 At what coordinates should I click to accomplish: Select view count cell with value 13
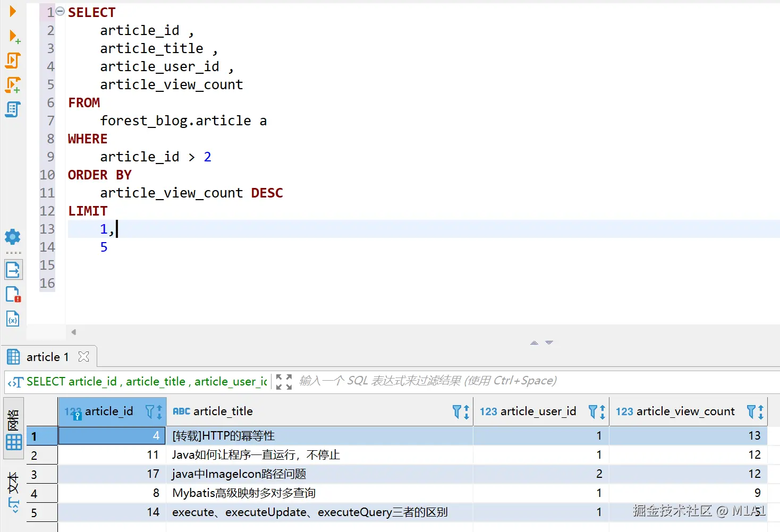[688, 435]
